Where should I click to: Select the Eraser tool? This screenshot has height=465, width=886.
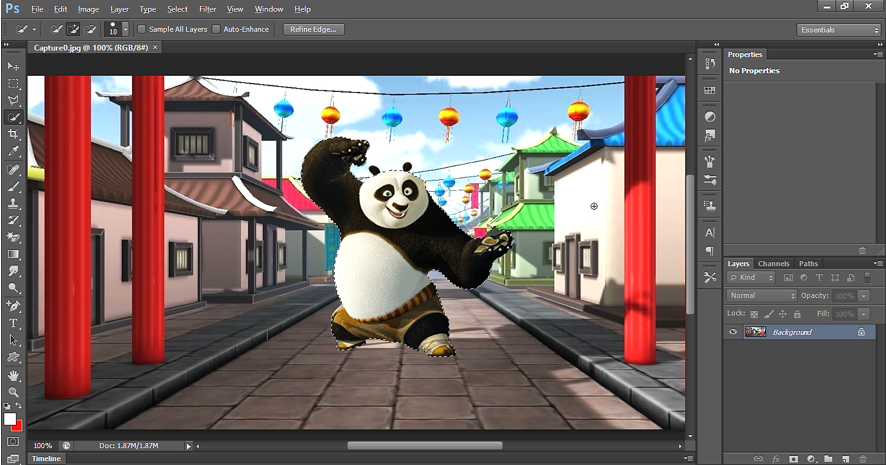tap(13, 237)
